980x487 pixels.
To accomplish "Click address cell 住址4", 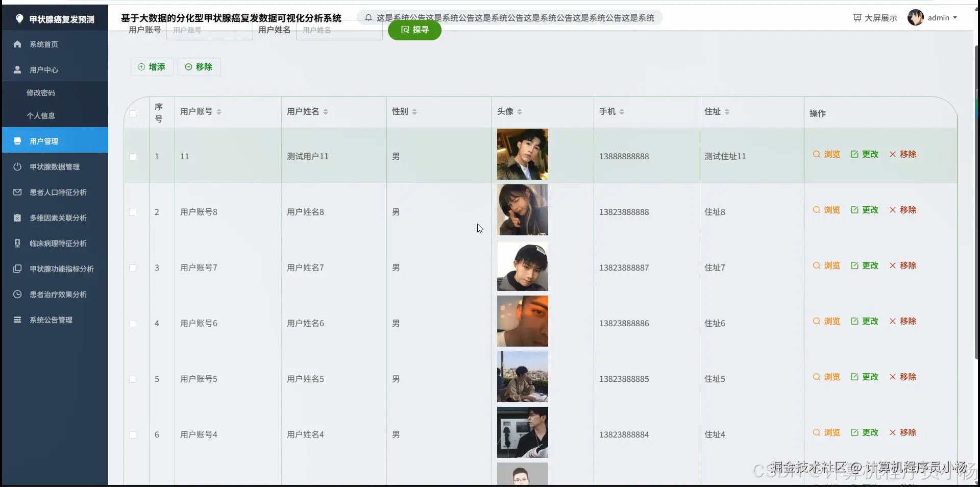I will (x=715, y=435).
